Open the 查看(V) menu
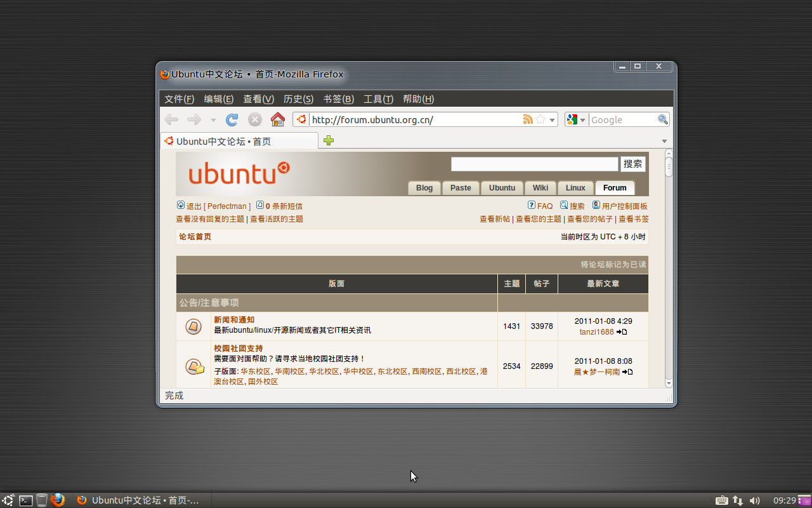 (259, 99)
